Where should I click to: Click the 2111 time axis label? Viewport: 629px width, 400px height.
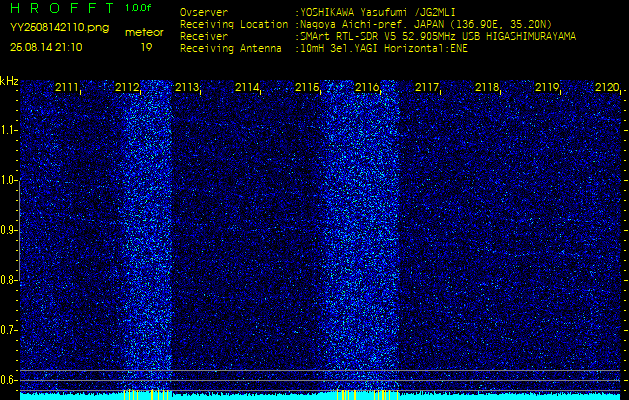[67, 87]
